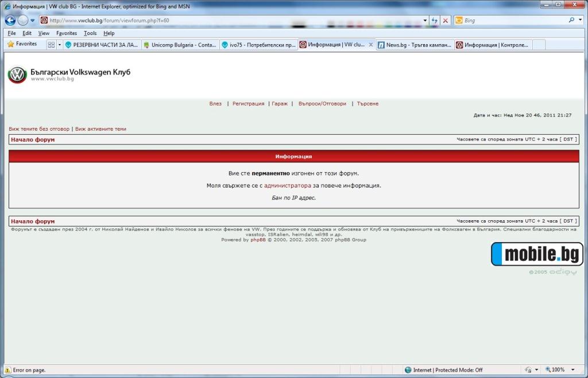This screenshot has height=378, width=588.
Task: Open the File menu
Action: pyautogui.click(x=11, y=33)
